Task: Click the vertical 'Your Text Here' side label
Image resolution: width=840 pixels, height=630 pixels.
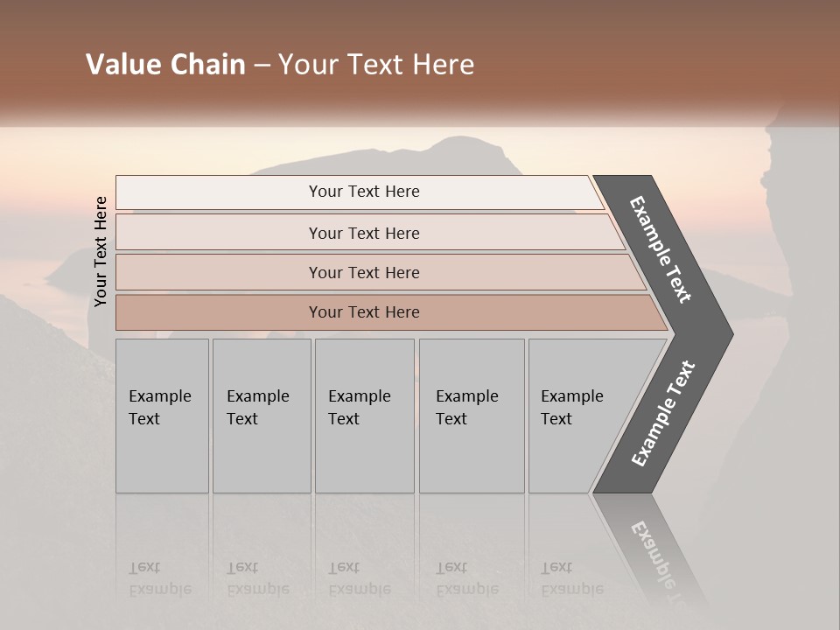Action: (x=101, y=251)
